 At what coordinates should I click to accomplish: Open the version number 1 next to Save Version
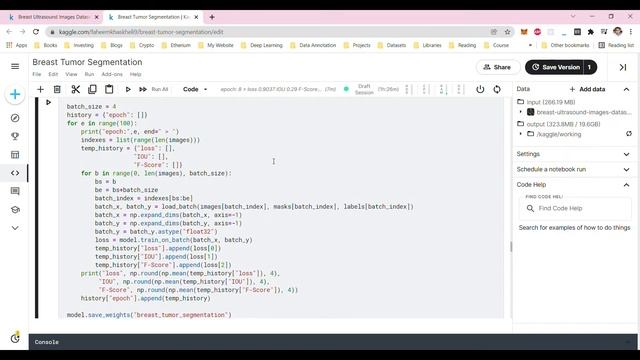(590, 67)
